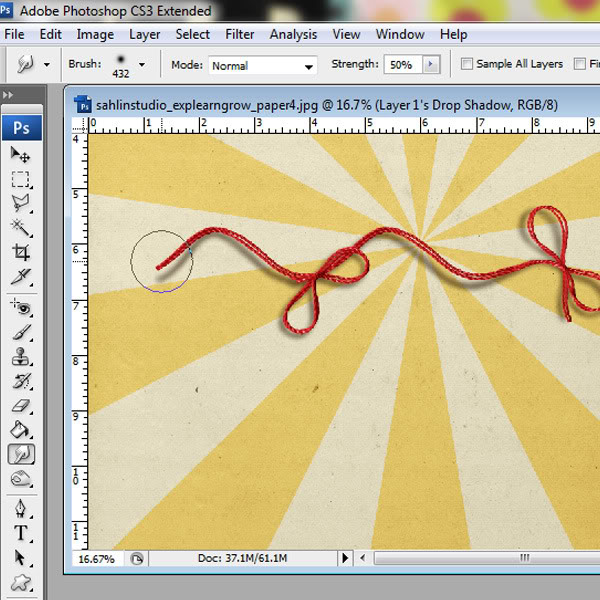This screenshot has height=600, width=600.
Task: Select the active Smudge tool
Action: click(21, 454)
